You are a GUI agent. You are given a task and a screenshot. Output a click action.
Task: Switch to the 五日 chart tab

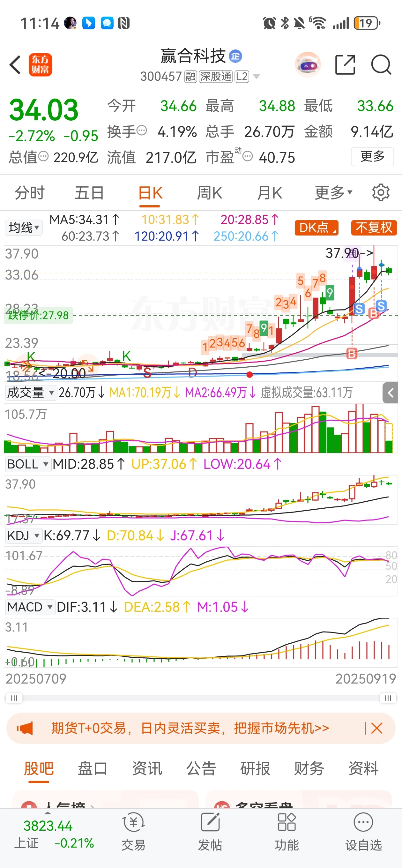click(x=89, y=193)
